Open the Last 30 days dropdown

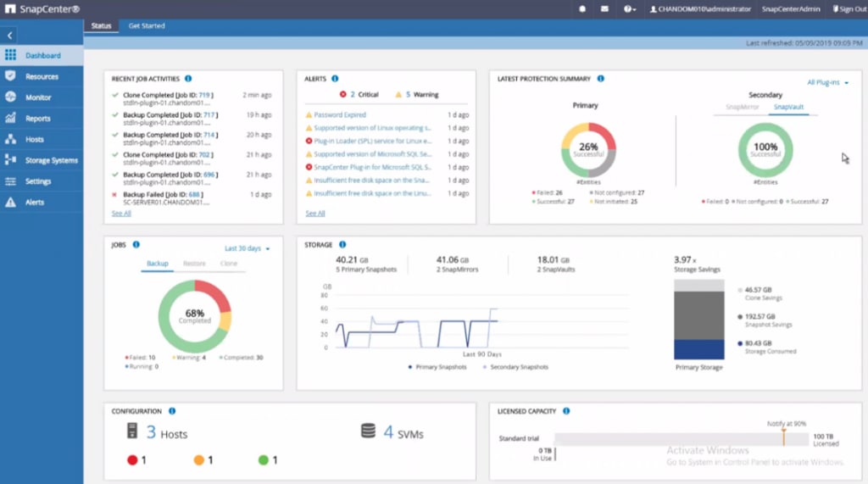click(x=247, y=248)
